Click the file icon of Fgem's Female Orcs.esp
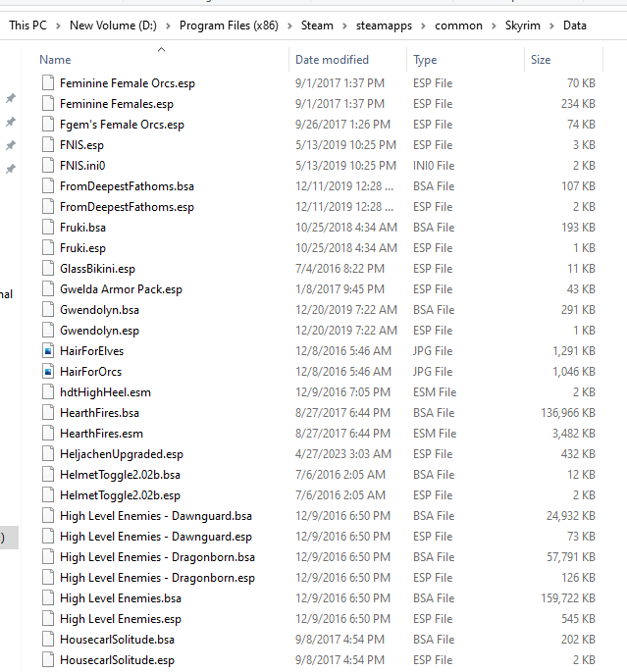 point(48,125)
